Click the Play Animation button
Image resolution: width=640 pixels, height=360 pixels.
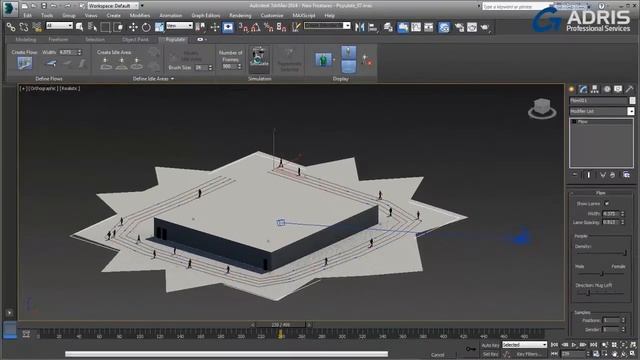coord(574,345)
